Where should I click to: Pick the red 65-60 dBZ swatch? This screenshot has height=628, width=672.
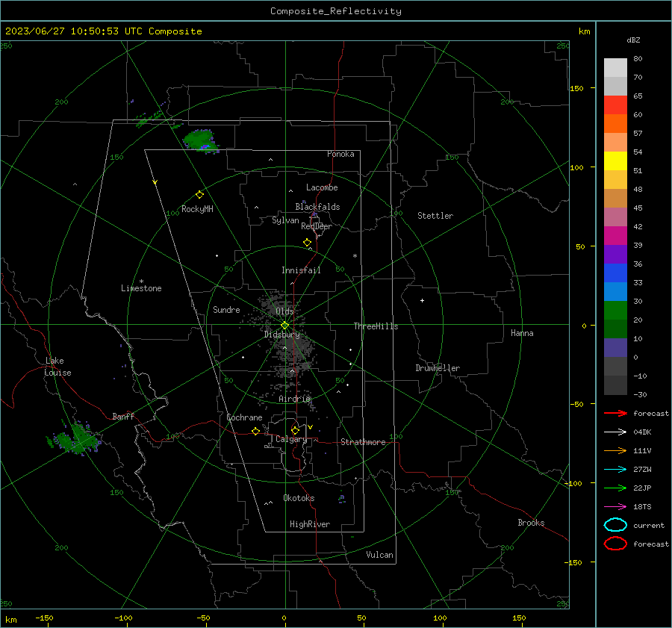pyautogui.click(x=615, y=105)
